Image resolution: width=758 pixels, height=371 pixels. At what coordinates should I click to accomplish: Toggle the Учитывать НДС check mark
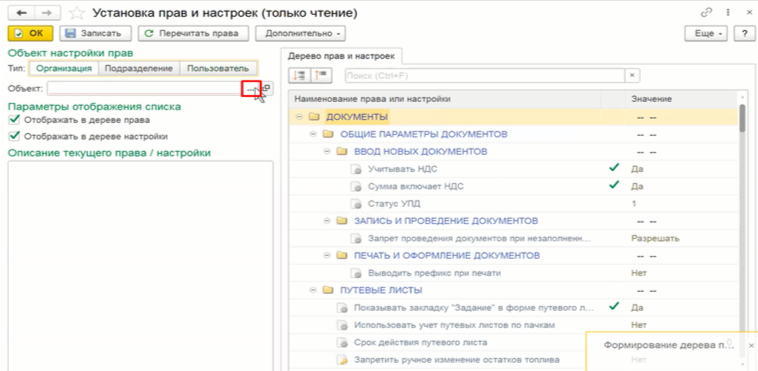pyautogui.click(x=614, y=168)
